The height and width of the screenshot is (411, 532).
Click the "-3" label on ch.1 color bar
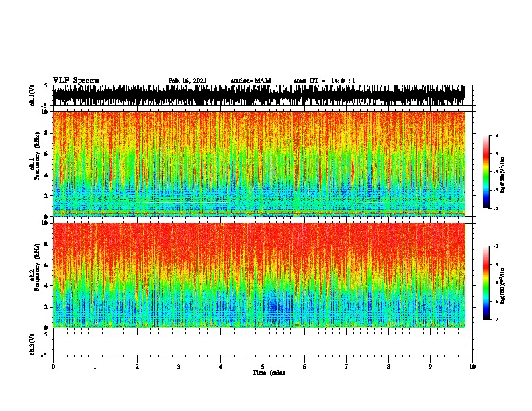(x=496, y=135)
